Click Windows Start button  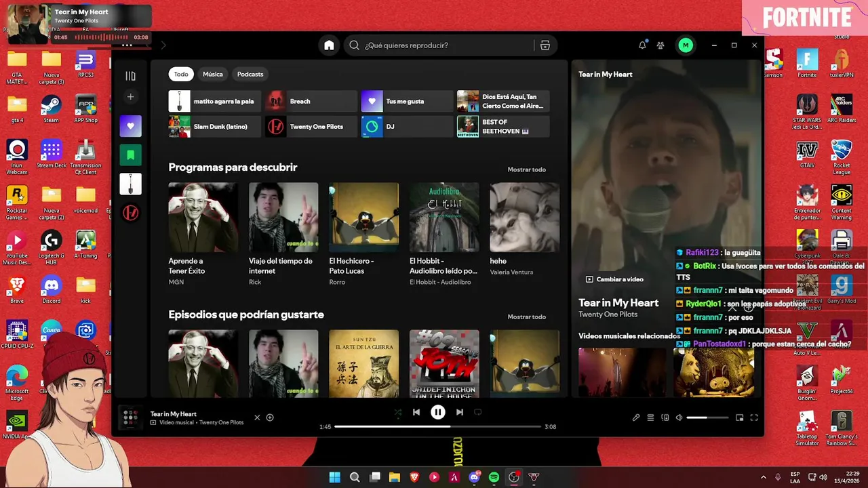(335, 477)
